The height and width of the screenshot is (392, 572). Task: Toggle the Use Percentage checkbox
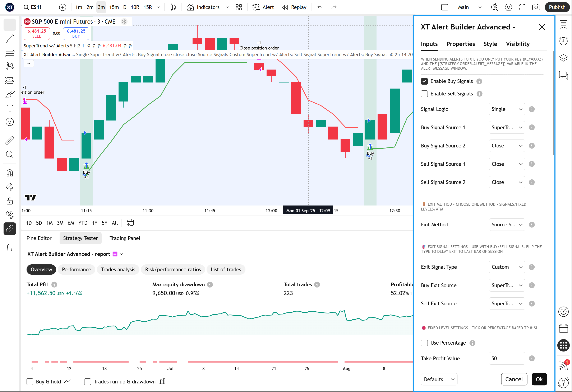point(424,343)
